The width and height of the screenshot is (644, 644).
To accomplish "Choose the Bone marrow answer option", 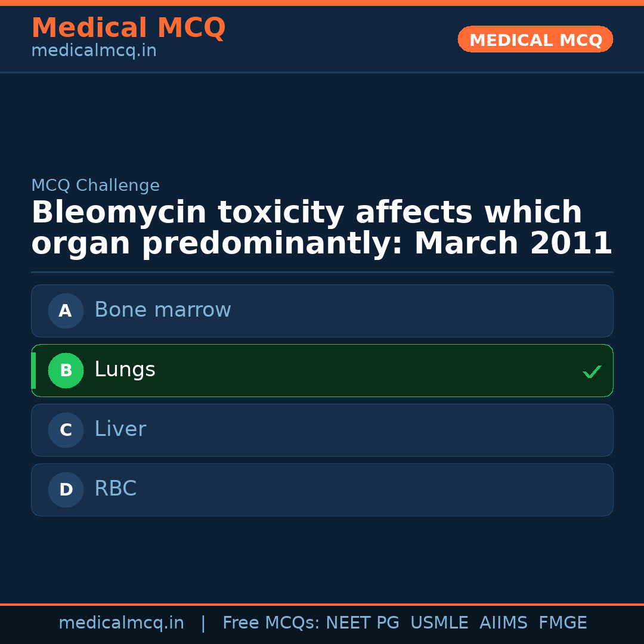I will [x=322, y=311].
